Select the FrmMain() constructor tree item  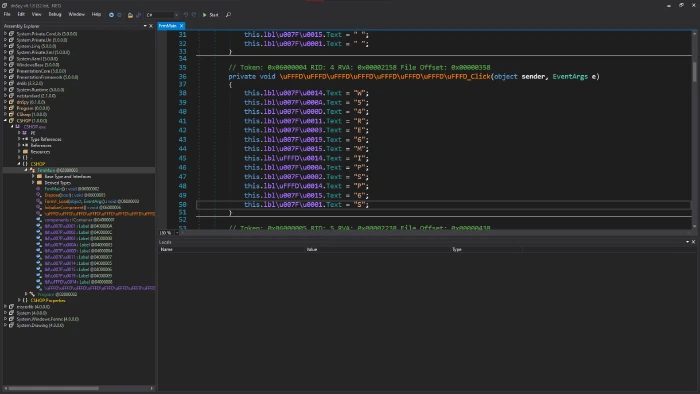point(72,189)
